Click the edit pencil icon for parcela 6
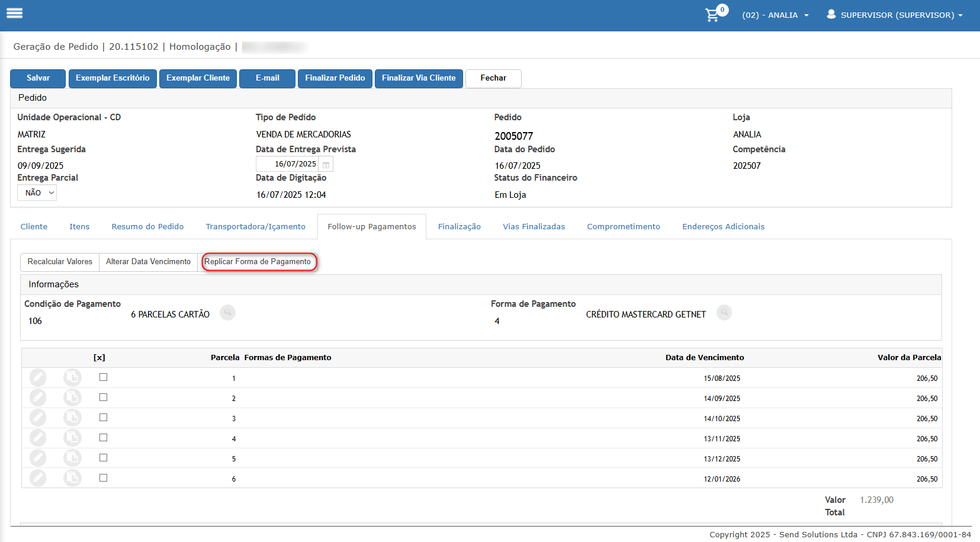The image size is (980, 542). [x=38, y=478]
